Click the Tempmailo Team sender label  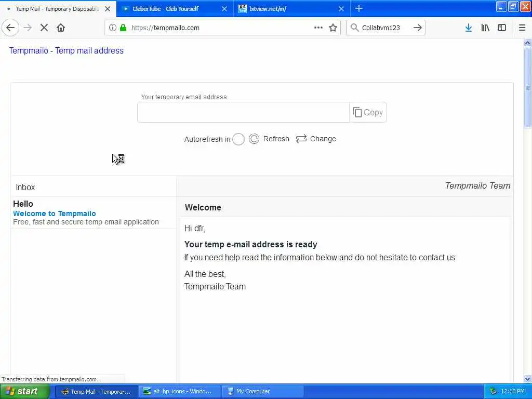click(478, 185)
